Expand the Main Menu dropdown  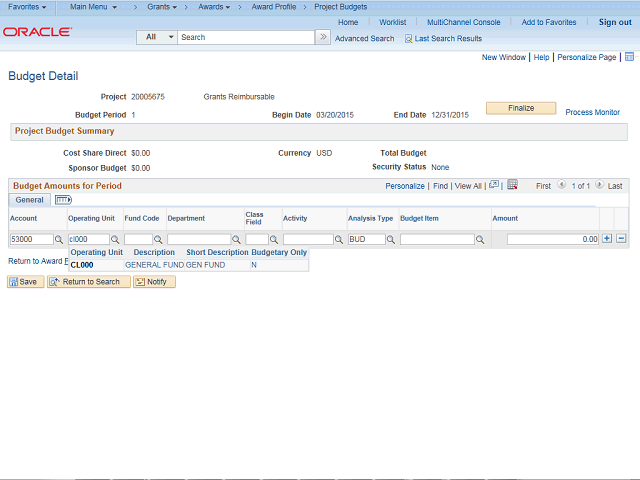[93, 7]
